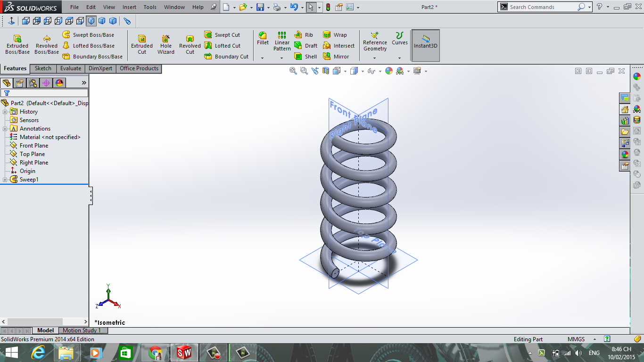Select Right Plane in the tree

(x=34, y=163)
